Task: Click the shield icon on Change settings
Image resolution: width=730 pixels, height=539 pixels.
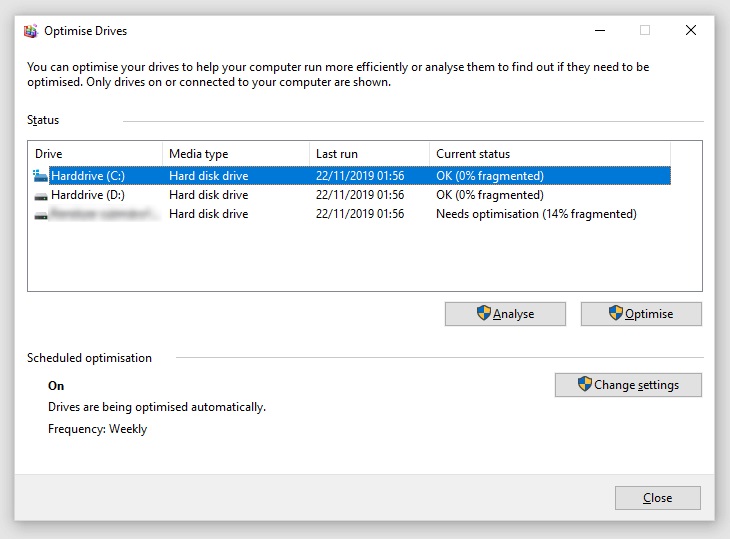Action: pyautogui.click(x=585, y=384)
